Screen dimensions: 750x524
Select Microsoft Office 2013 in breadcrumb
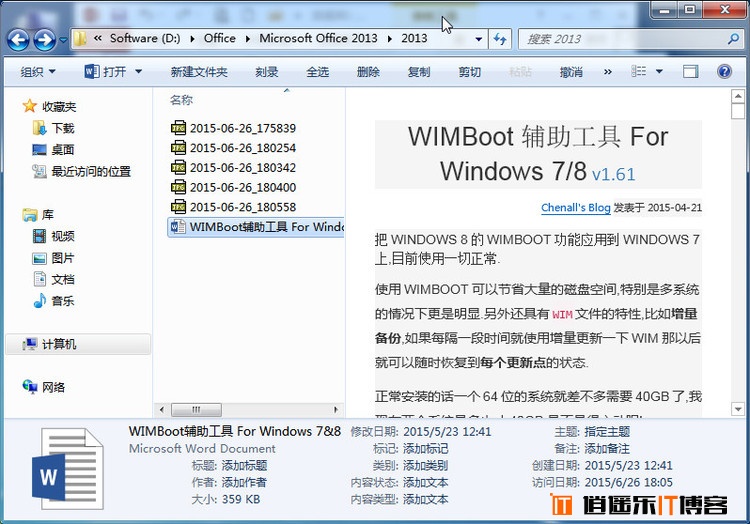[x=318, y=38]
